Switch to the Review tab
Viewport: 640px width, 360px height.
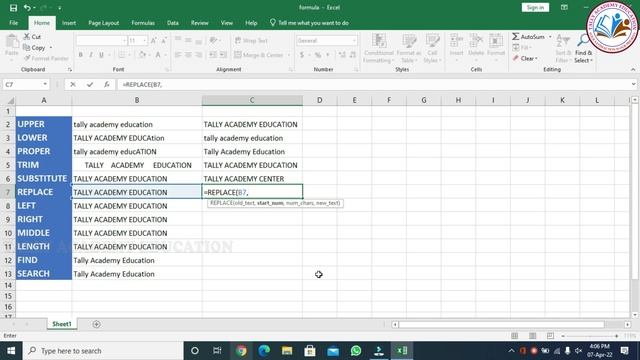(200, 23)
